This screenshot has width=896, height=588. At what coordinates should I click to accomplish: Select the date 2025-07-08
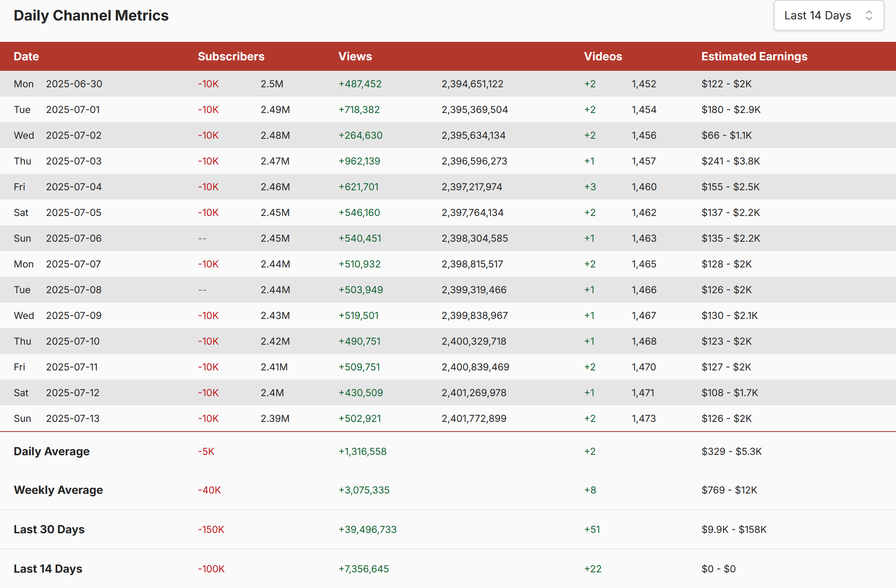pos(74,290)
